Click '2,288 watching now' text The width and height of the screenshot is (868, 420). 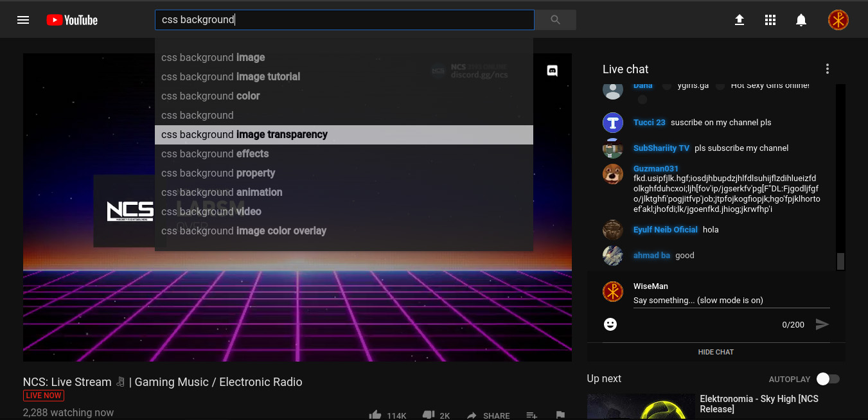[x=68, y=413]
